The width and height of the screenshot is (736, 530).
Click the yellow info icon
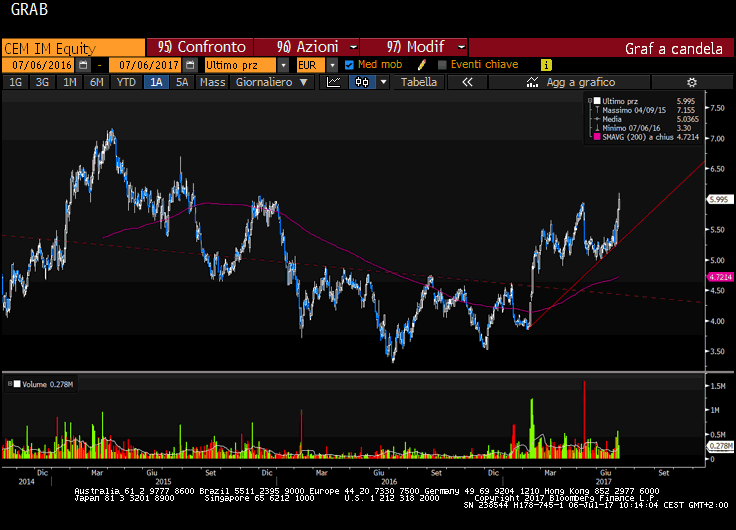pos(546,65)
